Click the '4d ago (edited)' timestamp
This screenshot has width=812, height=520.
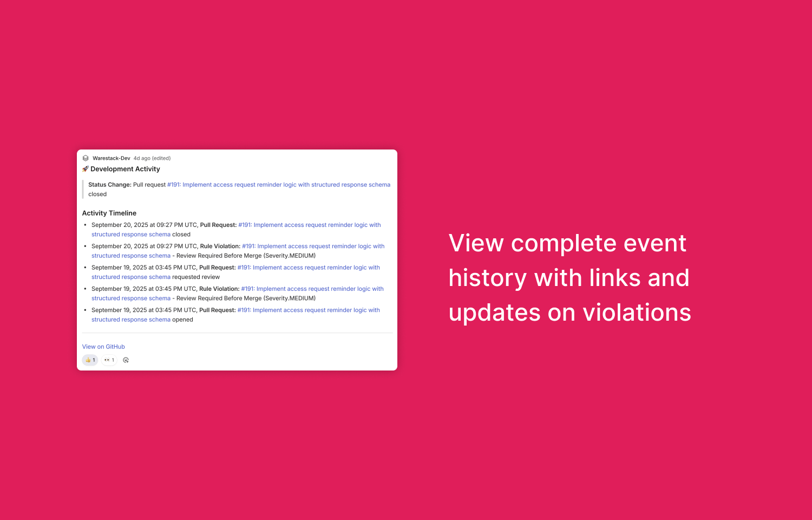point(152,158)
